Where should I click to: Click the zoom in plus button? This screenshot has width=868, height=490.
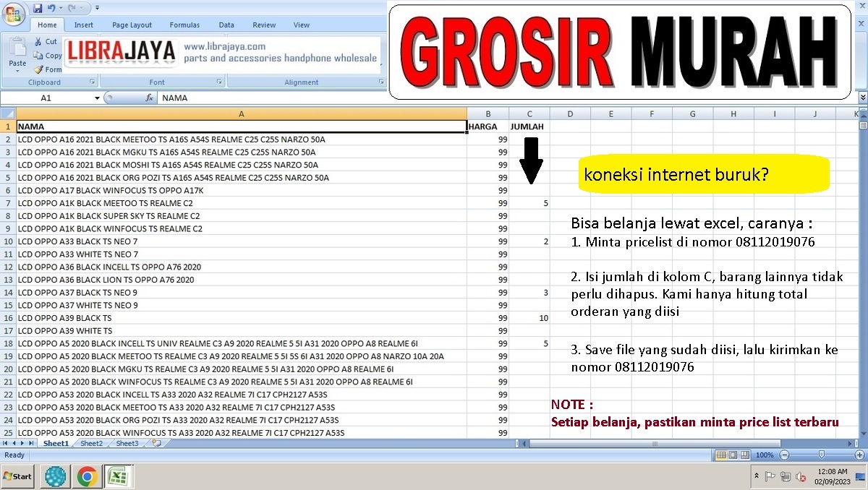861,455
